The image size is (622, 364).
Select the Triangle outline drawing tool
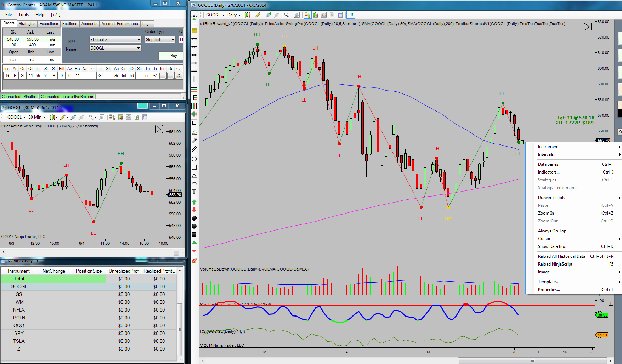point(194,176)
